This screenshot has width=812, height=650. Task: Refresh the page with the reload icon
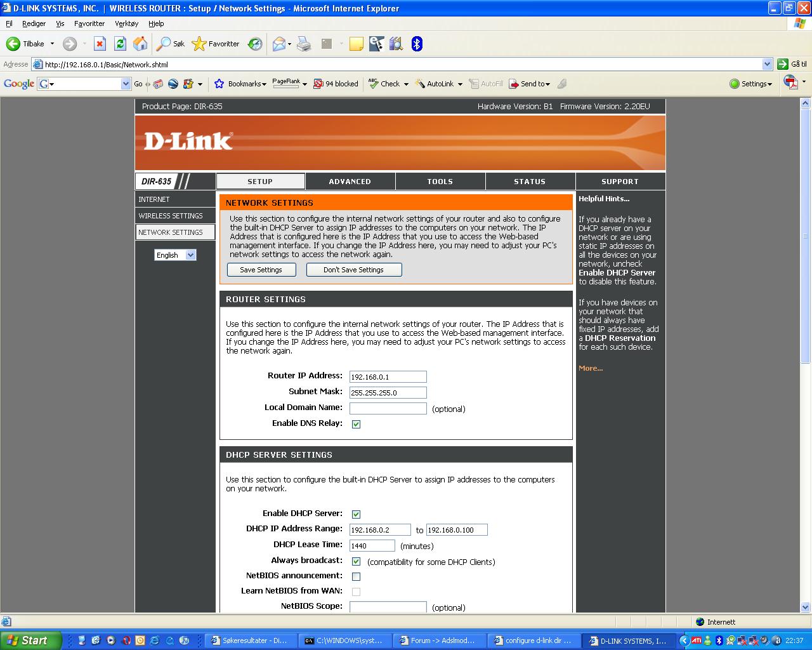(x=120, y=44)
